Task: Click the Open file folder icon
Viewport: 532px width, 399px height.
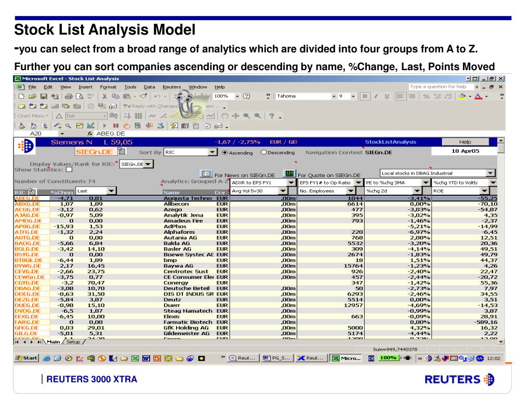Action: (x=32, y=97)
